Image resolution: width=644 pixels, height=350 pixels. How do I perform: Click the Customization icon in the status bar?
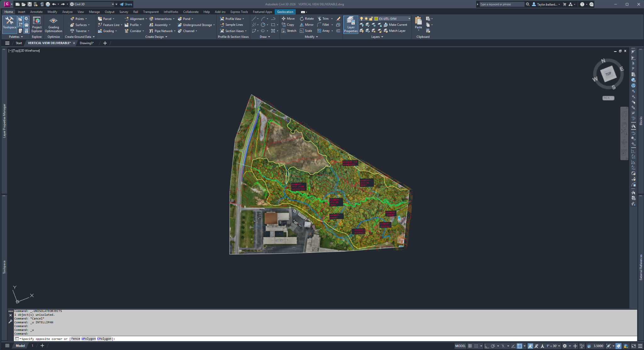(640, 346)
